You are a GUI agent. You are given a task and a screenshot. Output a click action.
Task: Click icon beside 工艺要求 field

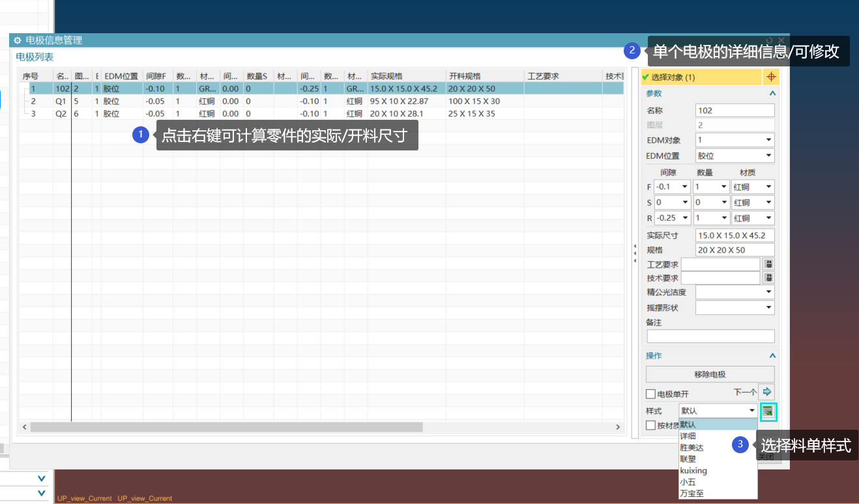[768, 264]
